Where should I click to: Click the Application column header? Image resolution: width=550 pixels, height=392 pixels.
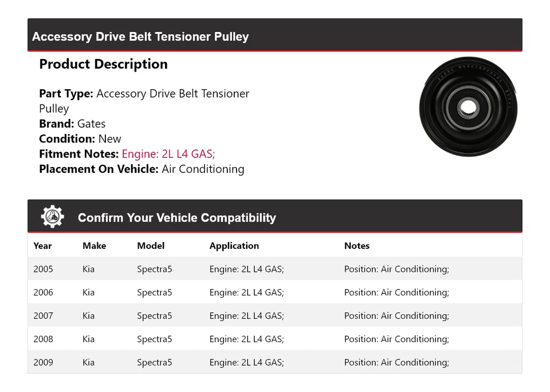(x=234, y=246)
